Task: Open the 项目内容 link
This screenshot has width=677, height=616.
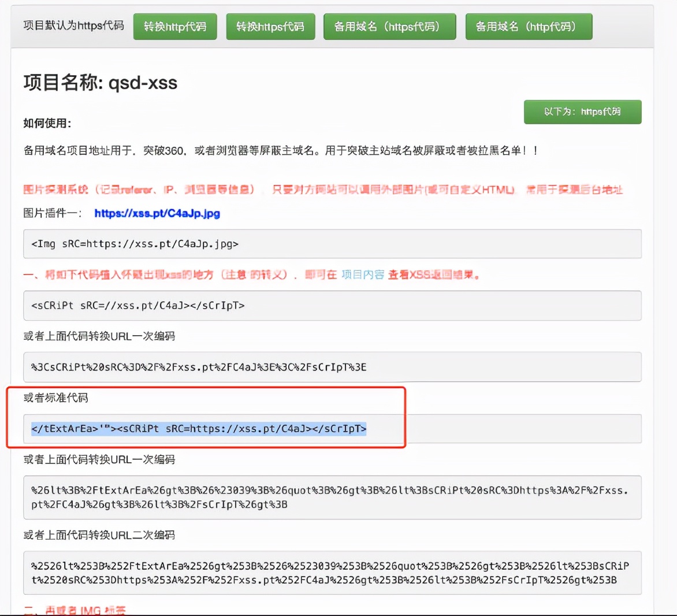Action: point(363,274)
